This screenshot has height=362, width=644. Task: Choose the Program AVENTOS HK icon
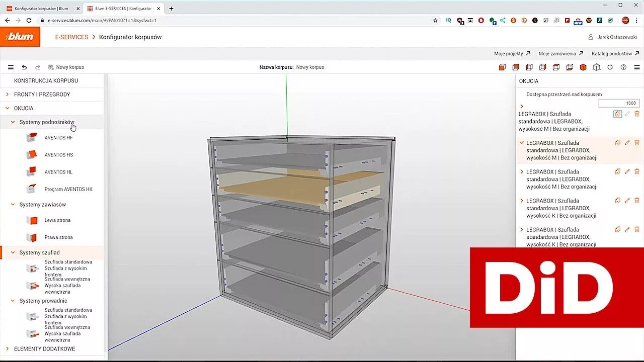tap(32, 189)
